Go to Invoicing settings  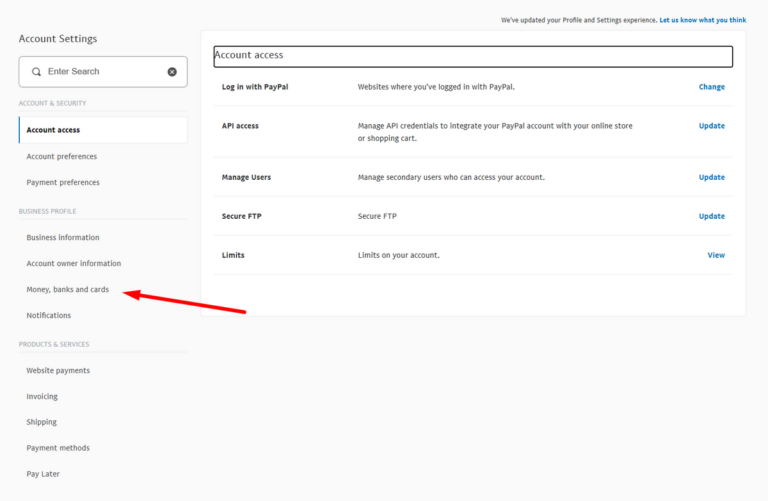point(42,397)
